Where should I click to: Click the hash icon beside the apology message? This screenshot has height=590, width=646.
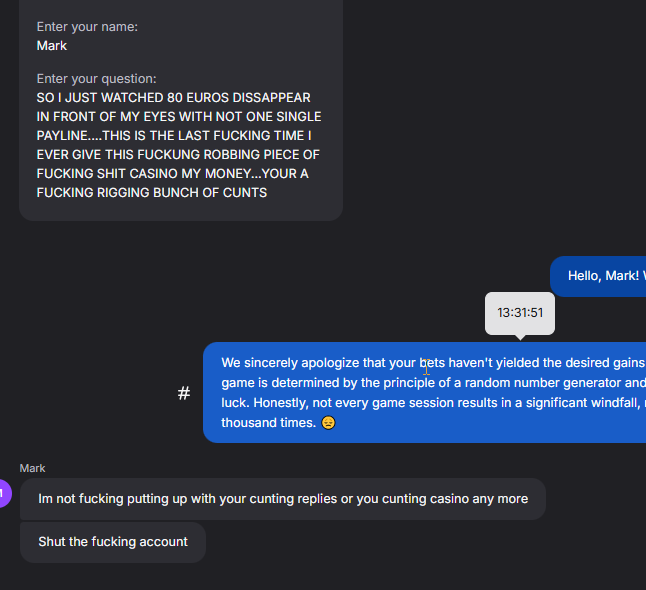coord(184,393)
